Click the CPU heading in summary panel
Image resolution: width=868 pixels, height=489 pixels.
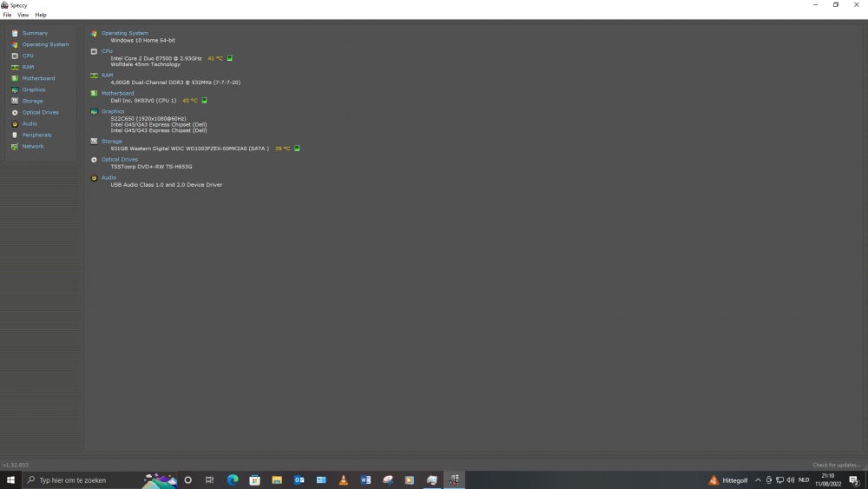107,51
